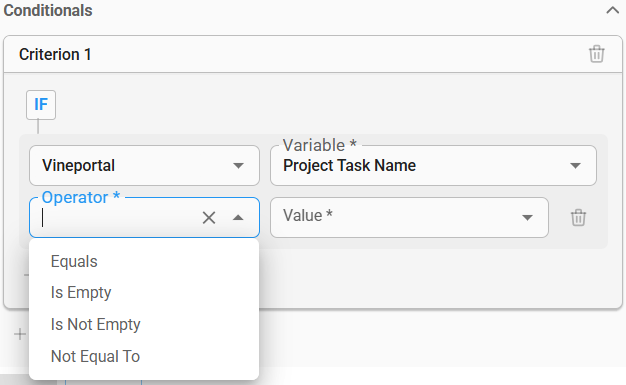This screenshot has height=385, width=626.
Task: Delete Criterion 1 using its trash icon
Action: coord(596,54)
